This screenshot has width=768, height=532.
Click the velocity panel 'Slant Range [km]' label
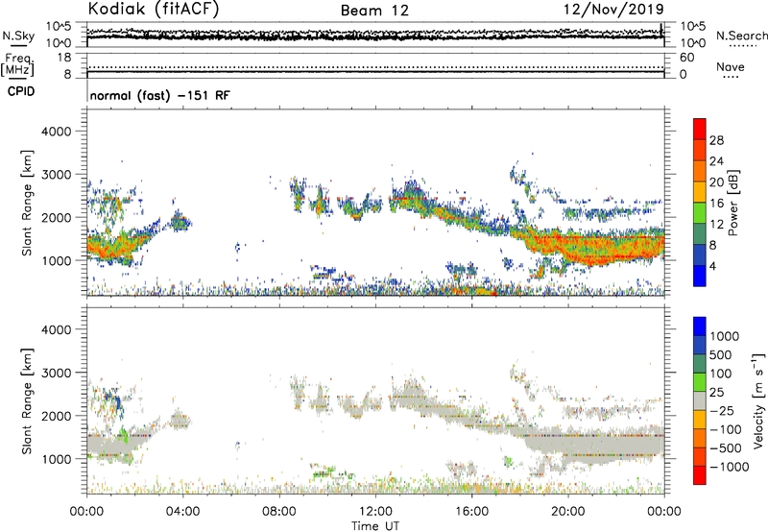(x=27, y=400)
